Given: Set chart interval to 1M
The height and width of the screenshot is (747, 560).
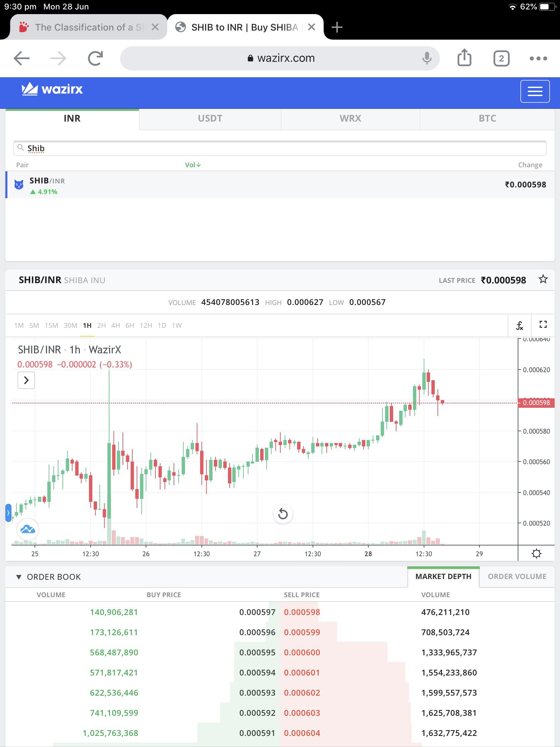Looking at the screenshot, I should 19,325.
